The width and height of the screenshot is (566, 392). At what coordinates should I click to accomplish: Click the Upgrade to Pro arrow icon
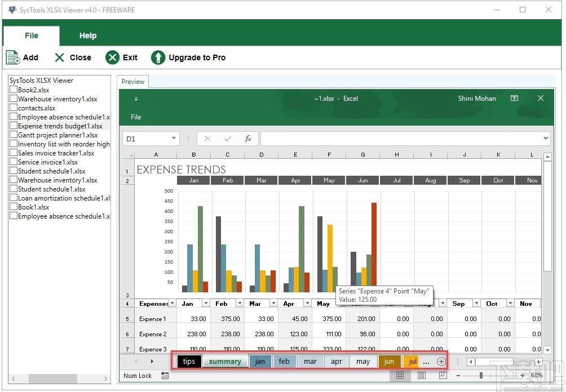click(158, 57)
